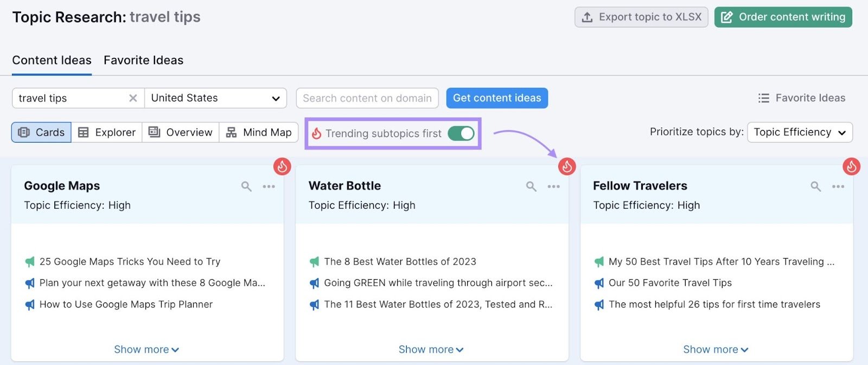Select the Explorer view
This screenshot has height=365, width=868.
tap(107, 132)
